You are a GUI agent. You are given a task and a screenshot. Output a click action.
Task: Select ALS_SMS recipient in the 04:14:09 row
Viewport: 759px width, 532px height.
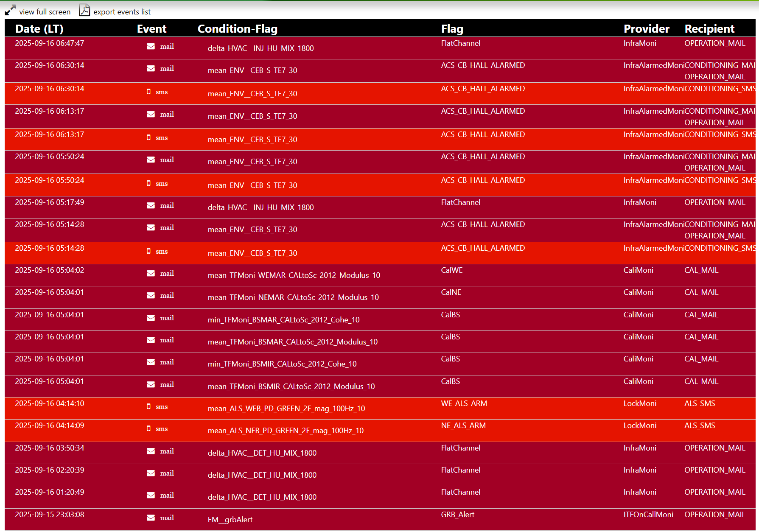[700, 426]
